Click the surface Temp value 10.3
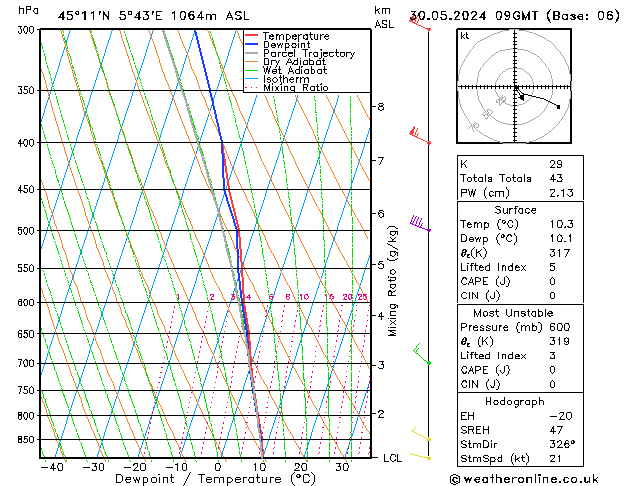The height and width of the screenshot is (486, 629). (x=561, y=224)
